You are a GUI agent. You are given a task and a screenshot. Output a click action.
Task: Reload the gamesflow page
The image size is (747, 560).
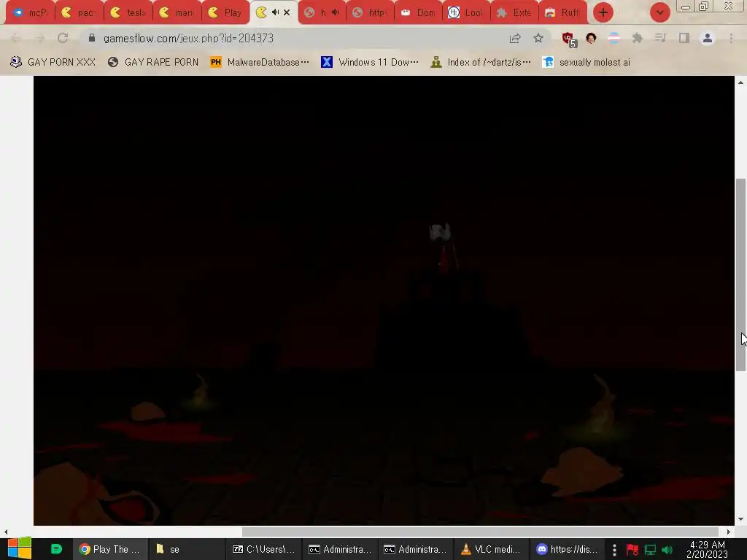[63, 38]
